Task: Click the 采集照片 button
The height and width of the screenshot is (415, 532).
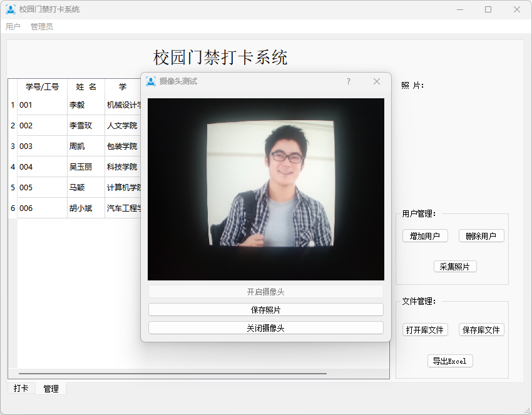Action: (455, 267)
